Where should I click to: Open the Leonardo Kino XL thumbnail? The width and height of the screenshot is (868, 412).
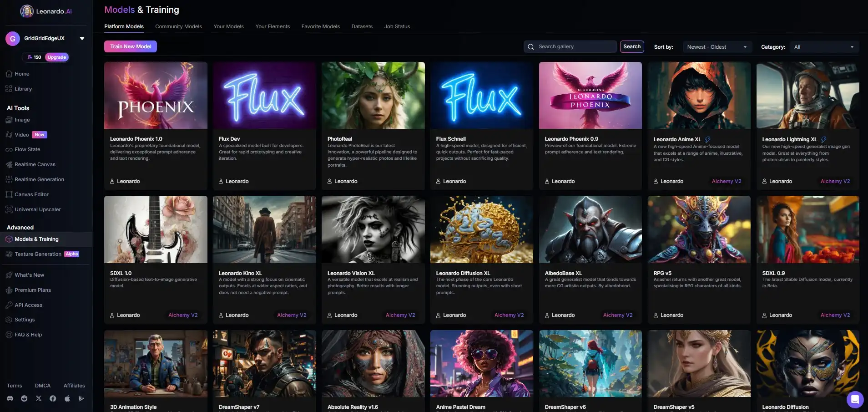[x=264, y=229]
